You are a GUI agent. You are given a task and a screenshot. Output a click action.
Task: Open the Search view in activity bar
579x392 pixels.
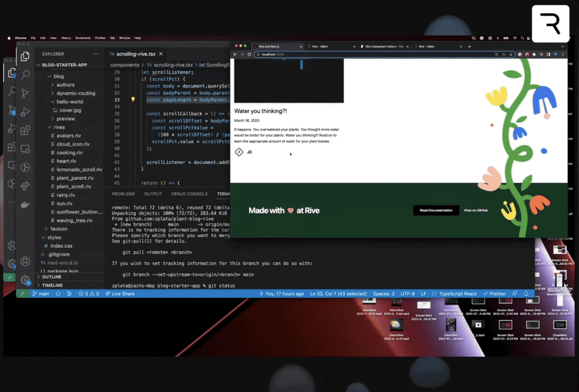point(25,75)
